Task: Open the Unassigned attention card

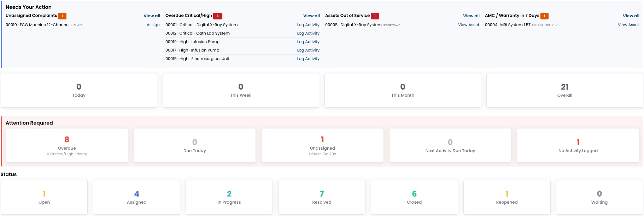Action: 322,145
